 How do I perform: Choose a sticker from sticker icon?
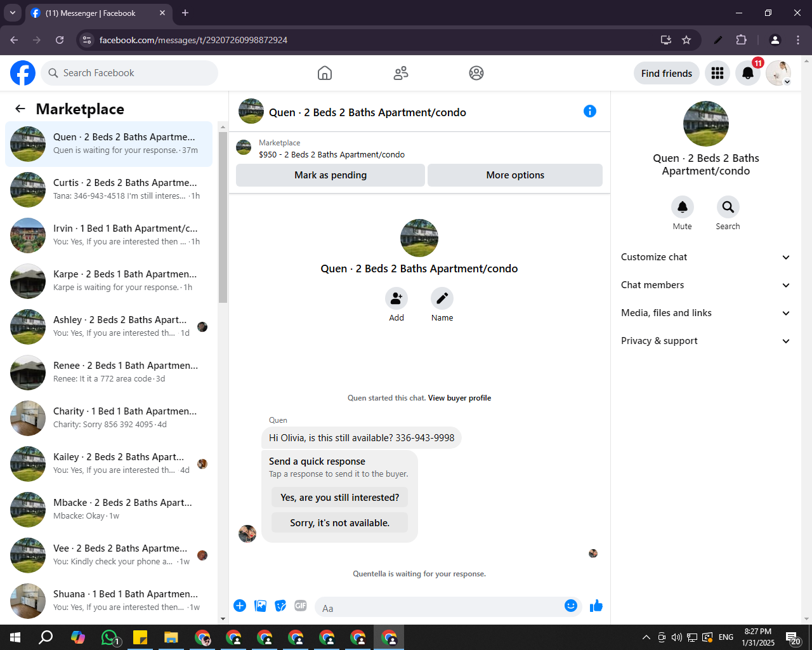280,606
